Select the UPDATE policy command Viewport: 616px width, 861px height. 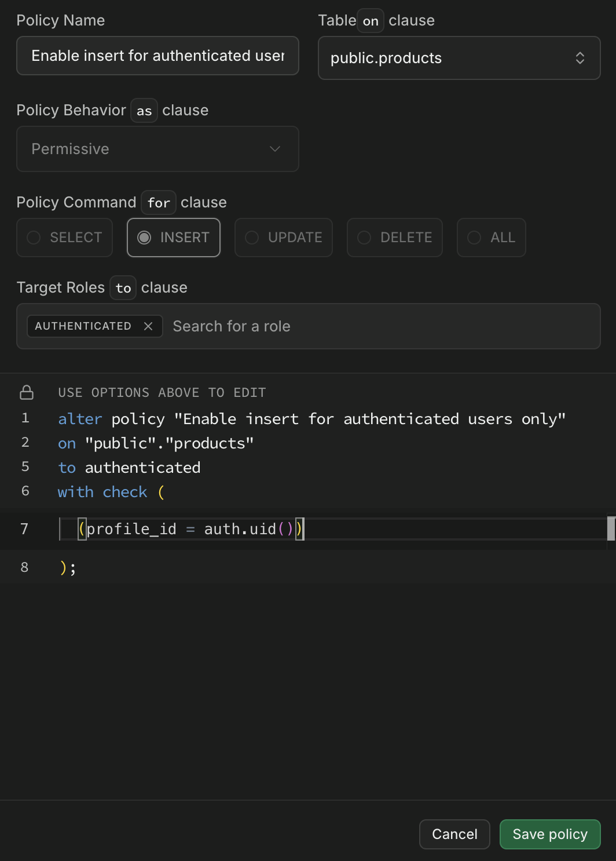click(284, 238)
